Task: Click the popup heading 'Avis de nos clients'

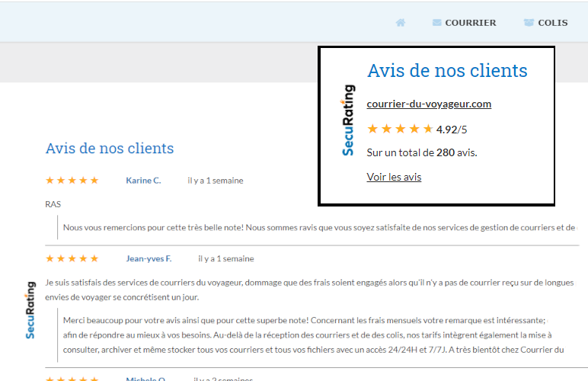Action: (447, 71)
